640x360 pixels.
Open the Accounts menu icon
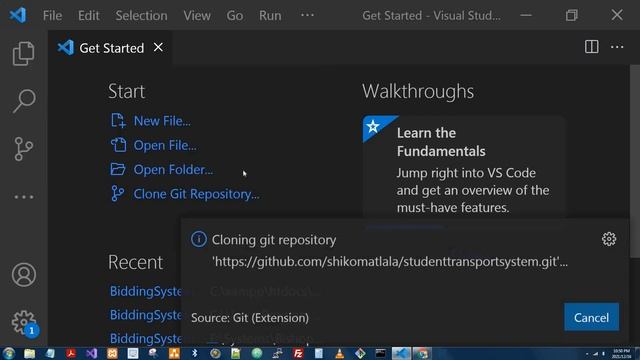24,274
